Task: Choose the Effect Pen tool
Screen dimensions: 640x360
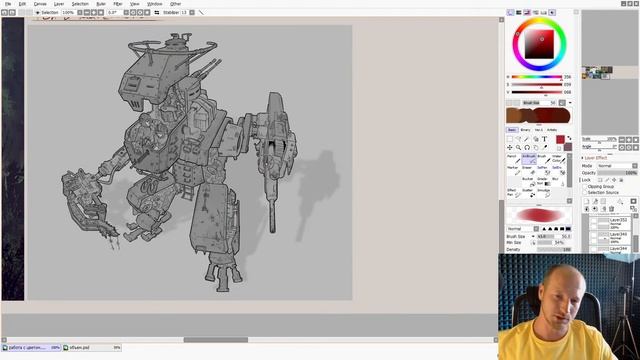Action: (513, 193)
